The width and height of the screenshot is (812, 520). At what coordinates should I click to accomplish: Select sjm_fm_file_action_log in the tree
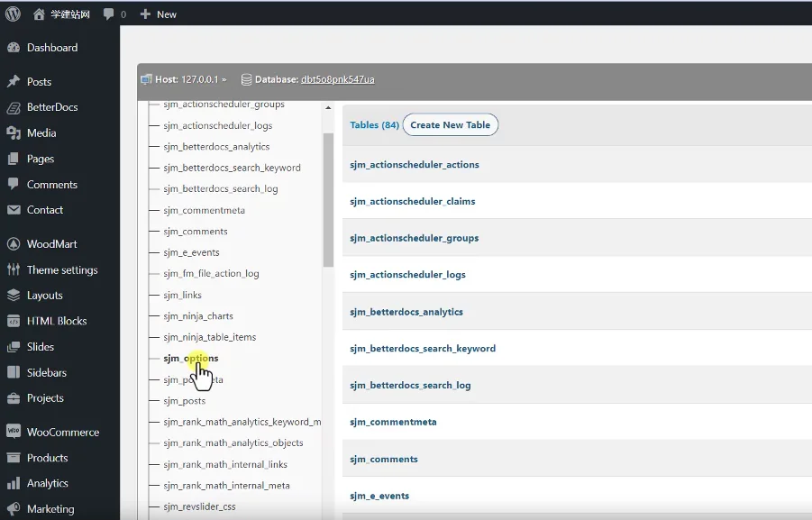[x=211, y=273]
